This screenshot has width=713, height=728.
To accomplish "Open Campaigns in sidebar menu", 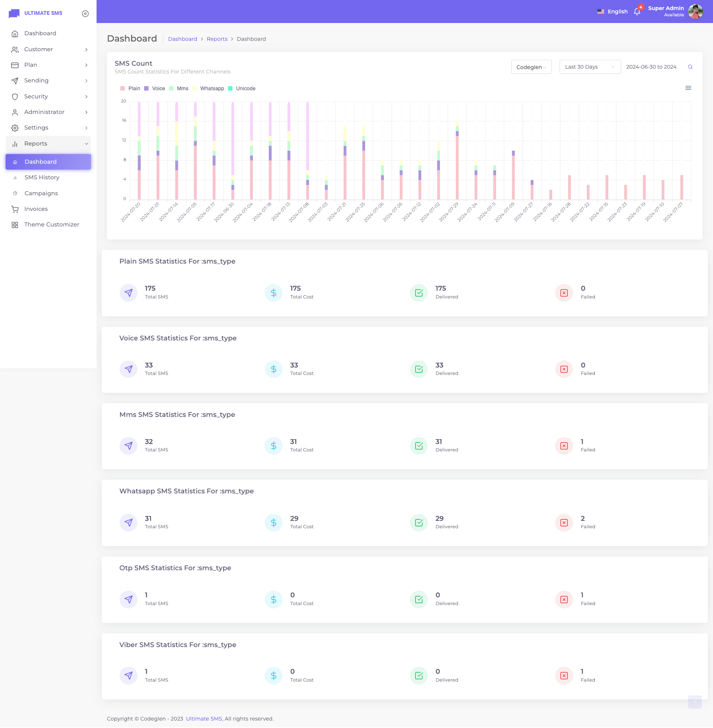I will point(41,193).
